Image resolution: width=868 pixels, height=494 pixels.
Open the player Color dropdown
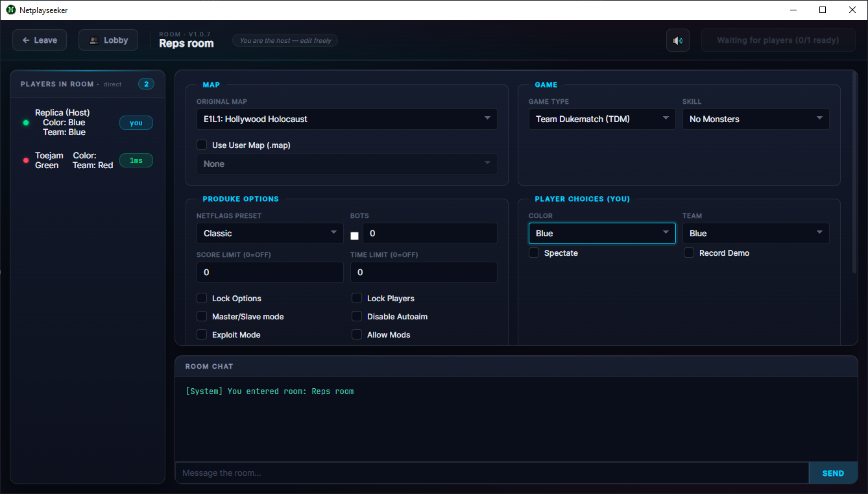tap(602, 234)
